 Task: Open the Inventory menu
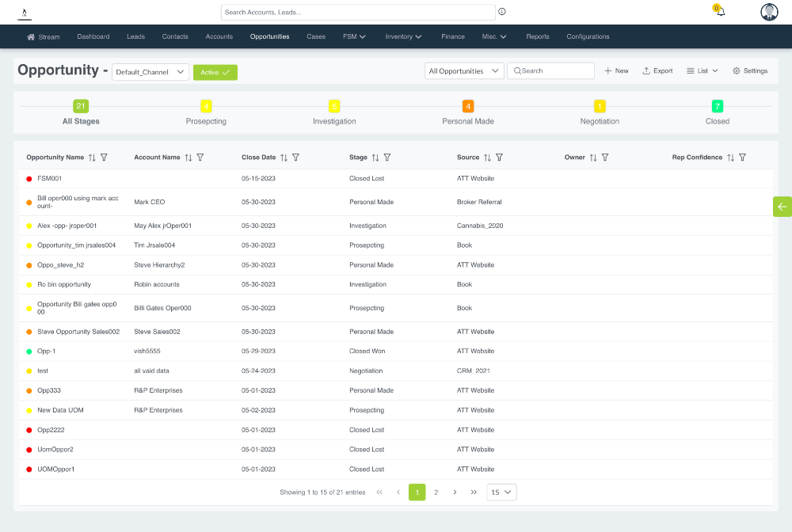pyautogui.click(x=403, y=36)
